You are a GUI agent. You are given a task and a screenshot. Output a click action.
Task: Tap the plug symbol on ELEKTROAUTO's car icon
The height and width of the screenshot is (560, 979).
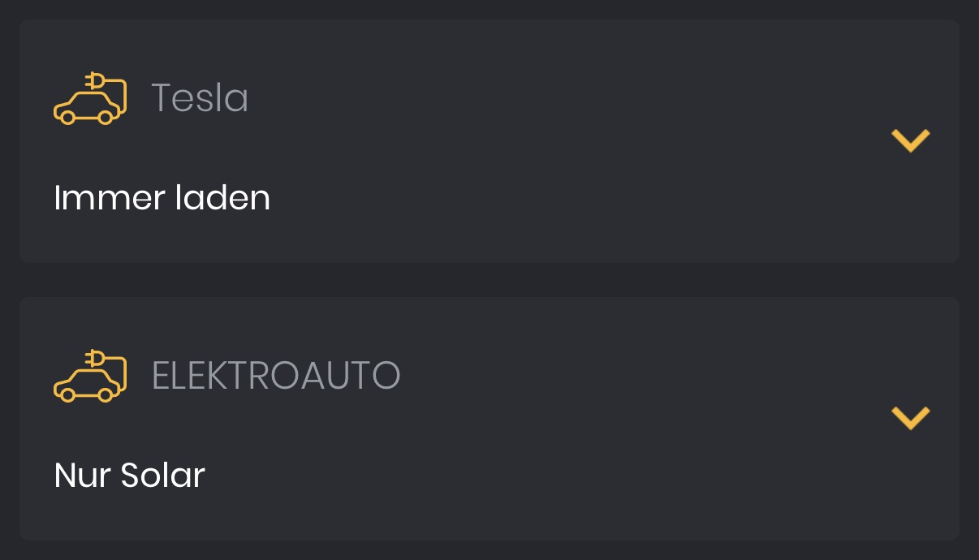tap(95, 359)
